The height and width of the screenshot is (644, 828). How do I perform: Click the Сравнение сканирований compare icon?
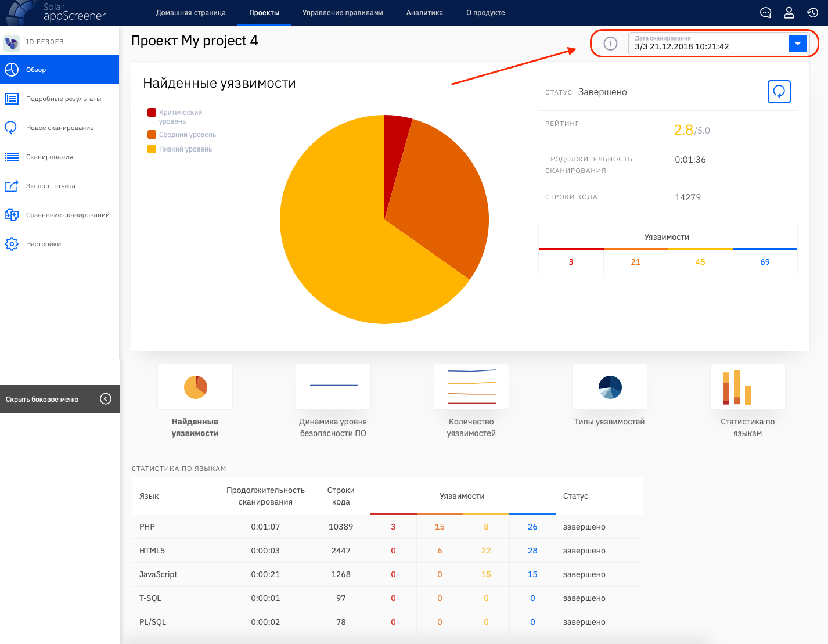(x=12, y=215)
